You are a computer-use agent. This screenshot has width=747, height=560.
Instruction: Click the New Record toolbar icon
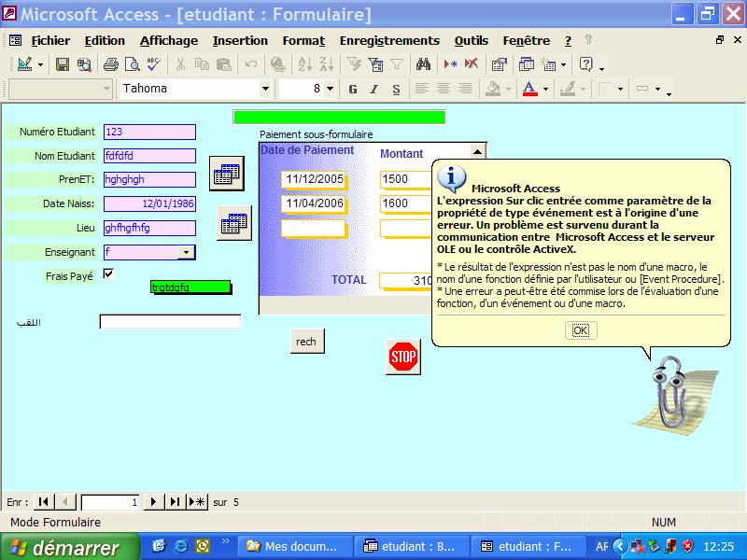(x=450, y=64)
